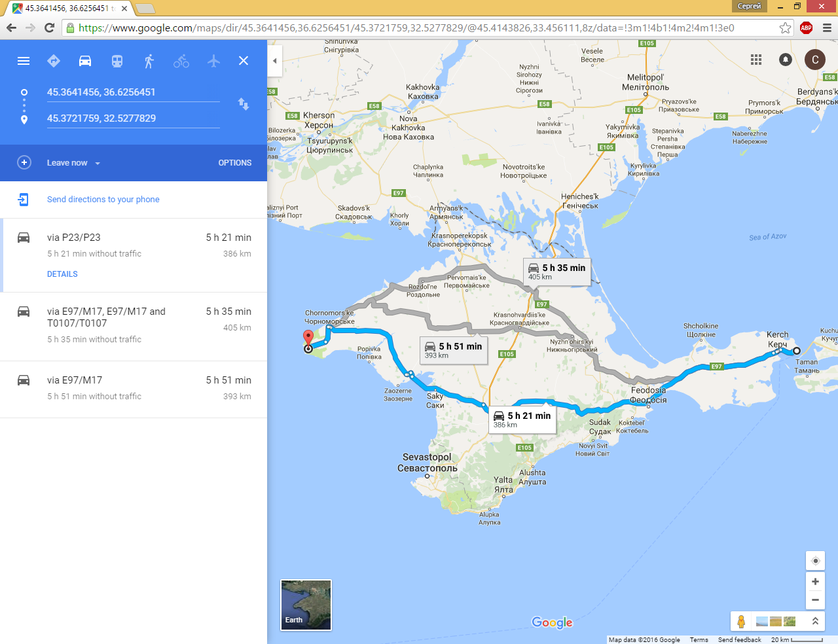Screen dimensions: 838x644
Task: Select cycling travel mode icon
Action: [x=181, y=61]
